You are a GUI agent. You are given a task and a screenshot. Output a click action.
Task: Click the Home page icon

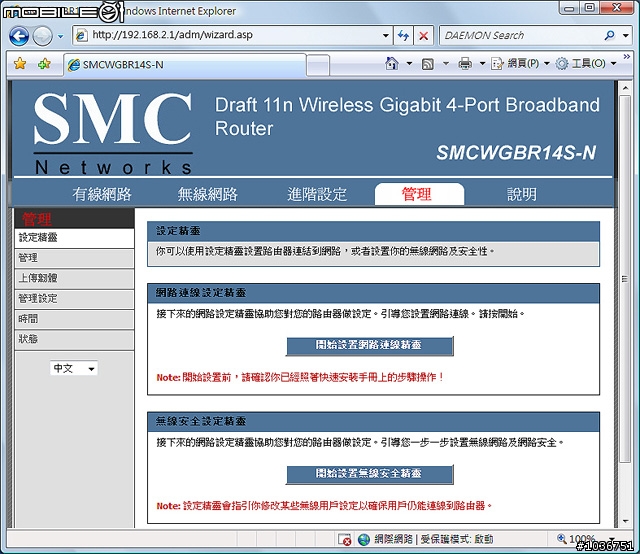[x=392, y=63]
